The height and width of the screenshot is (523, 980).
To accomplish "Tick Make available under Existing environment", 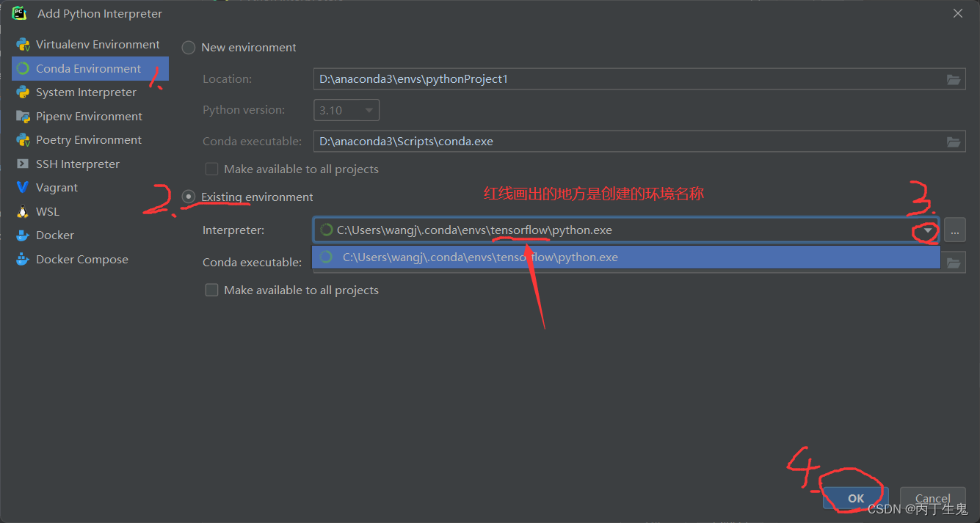I will 212,290.
